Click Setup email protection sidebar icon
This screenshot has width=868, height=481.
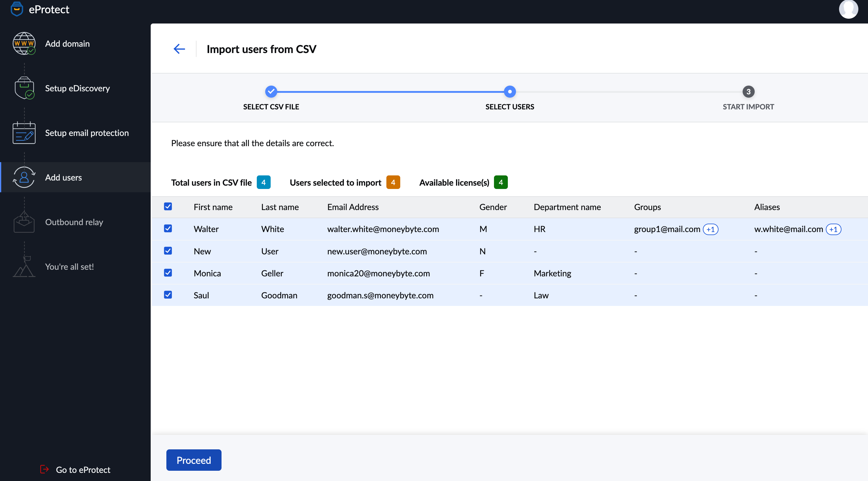[24, 133]
